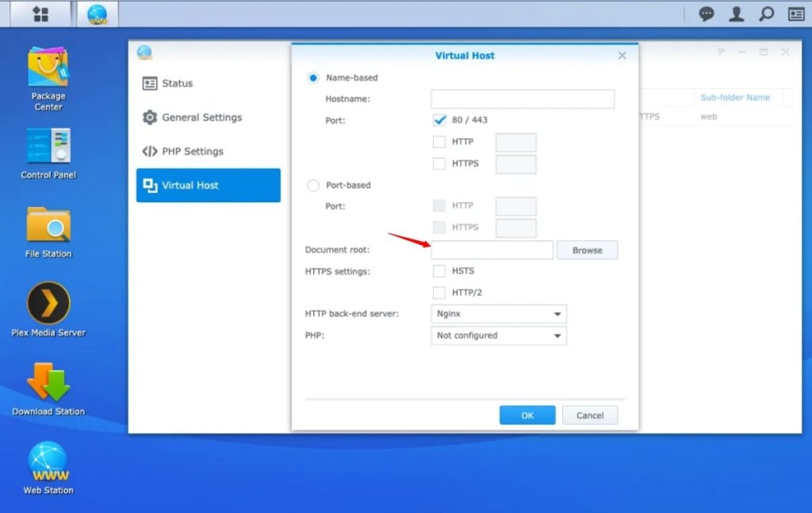Uncheck the 80 / 443 port checkbox
The height and width of the screenshot is (513, 812).
click(439, 120)
